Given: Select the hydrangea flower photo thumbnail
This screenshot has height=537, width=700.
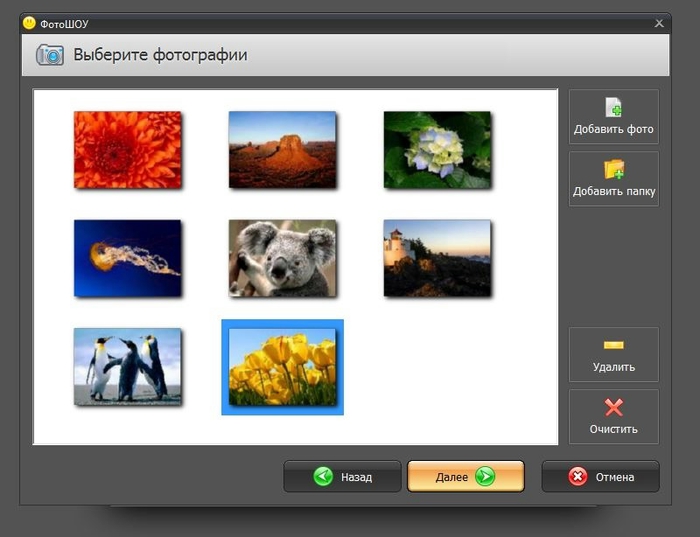Looking at the screenshot, I should (437, 150).
